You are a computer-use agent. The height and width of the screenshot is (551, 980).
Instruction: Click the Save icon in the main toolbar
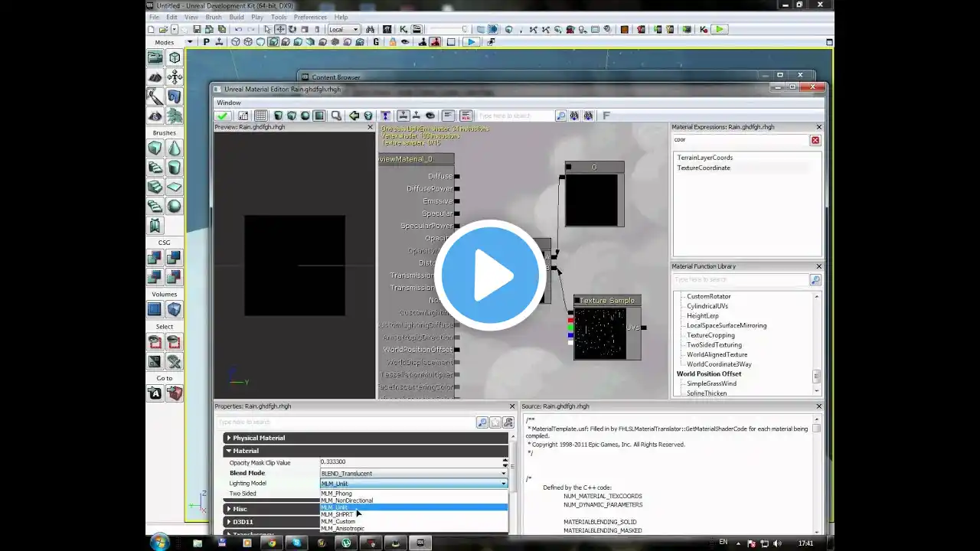pos(197,29)
